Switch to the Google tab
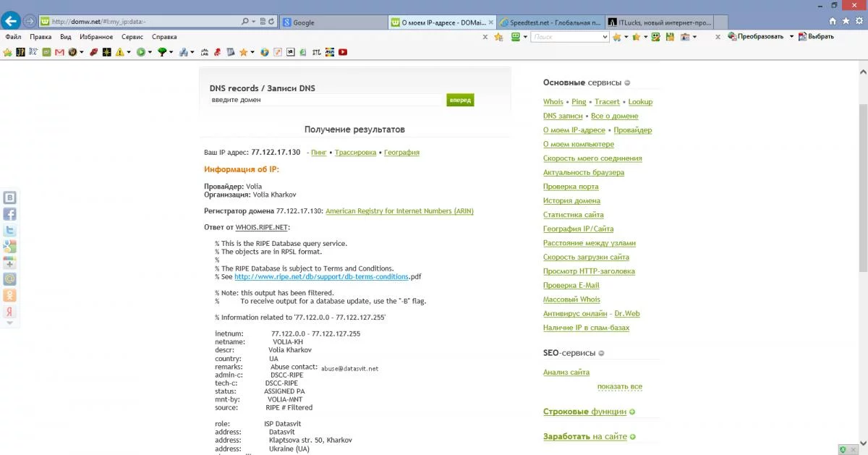The height and width of the screenshot is (455, 868). 333,22
